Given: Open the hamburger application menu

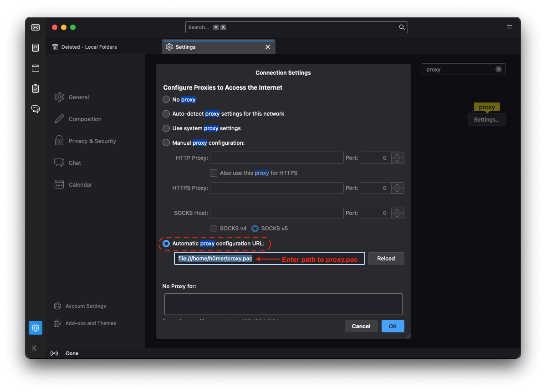Looking at the screenshot, I should tap(510, 27).
